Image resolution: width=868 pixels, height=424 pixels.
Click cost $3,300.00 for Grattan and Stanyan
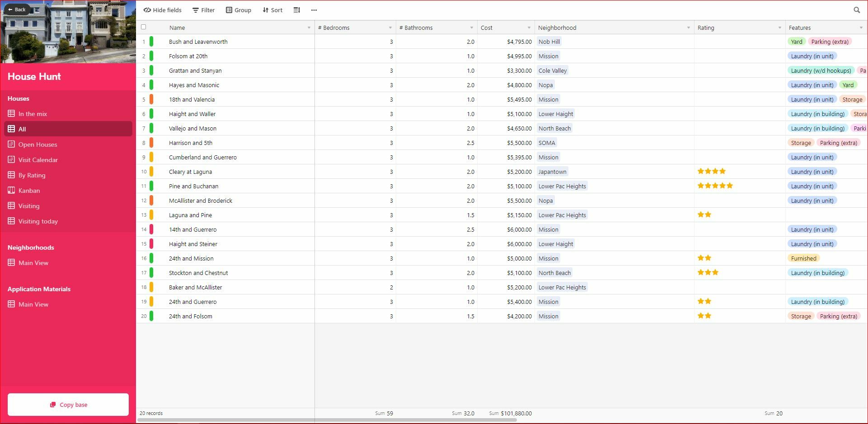click(x=519, y=70)
